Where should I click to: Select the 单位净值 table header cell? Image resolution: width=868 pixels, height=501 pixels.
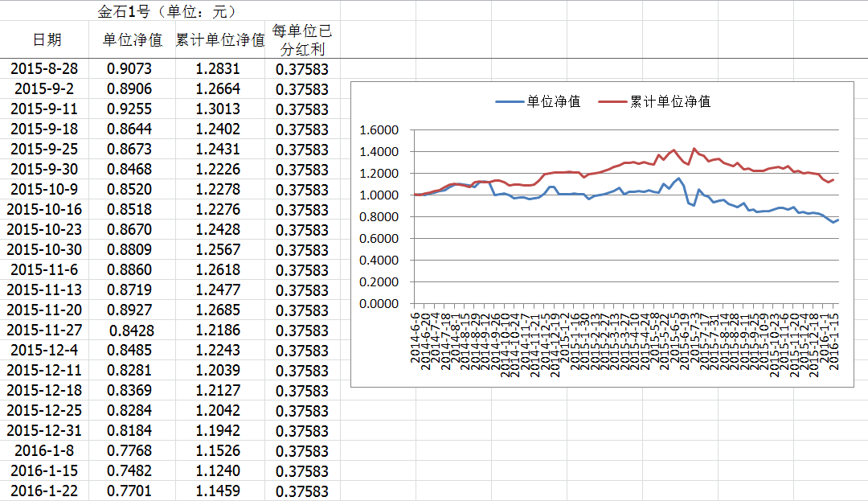click(x=133, y=39)
